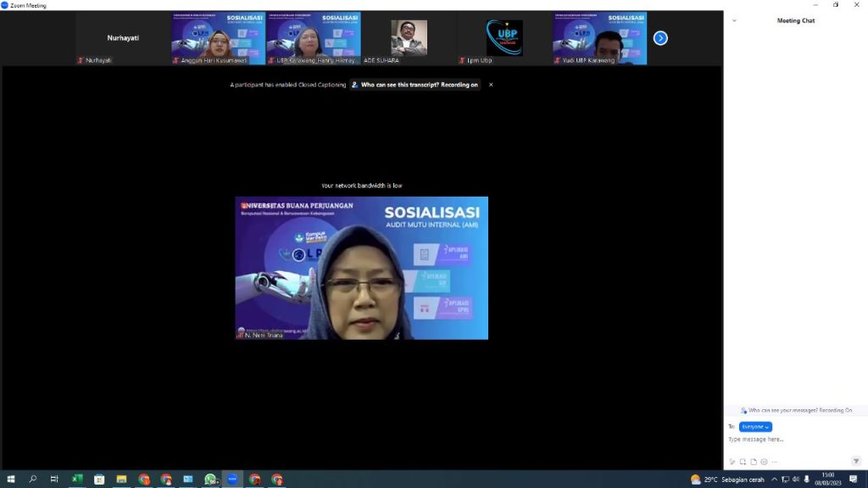The image size is (868, 488).
Task: Open 'Who can see this transcript?' info
Action: [415, 85]
